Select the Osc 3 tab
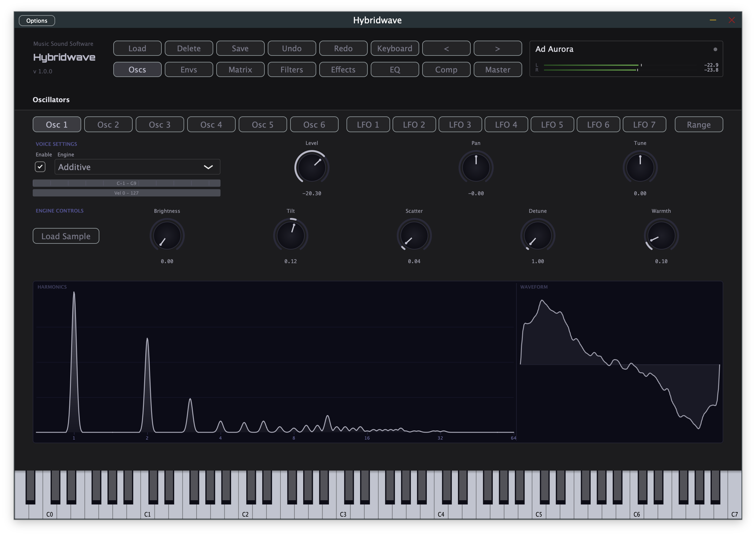 point(160,124)
